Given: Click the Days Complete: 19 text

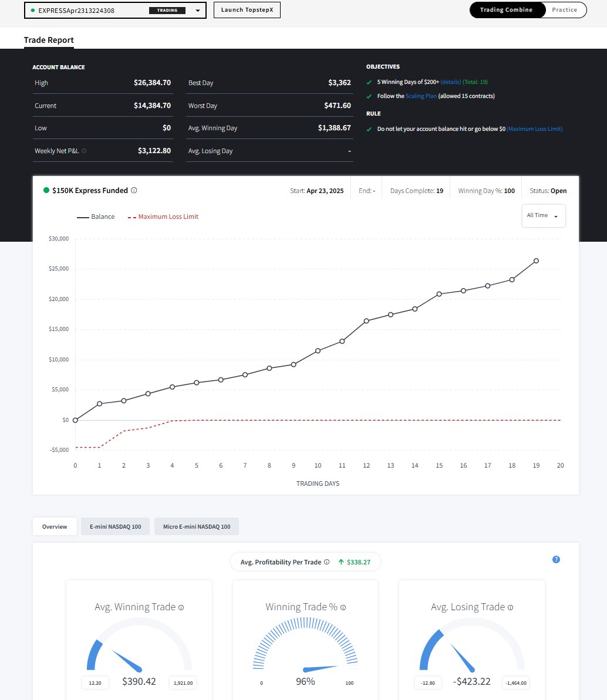Looking at the screenshot, I should tap(417, 191).
